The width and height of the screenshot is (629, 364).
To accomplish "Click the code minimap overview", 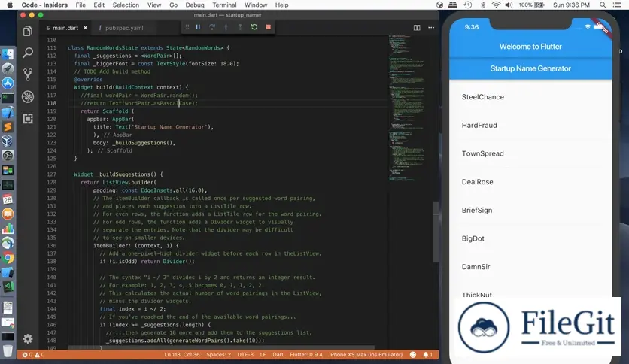I will 407,108.
